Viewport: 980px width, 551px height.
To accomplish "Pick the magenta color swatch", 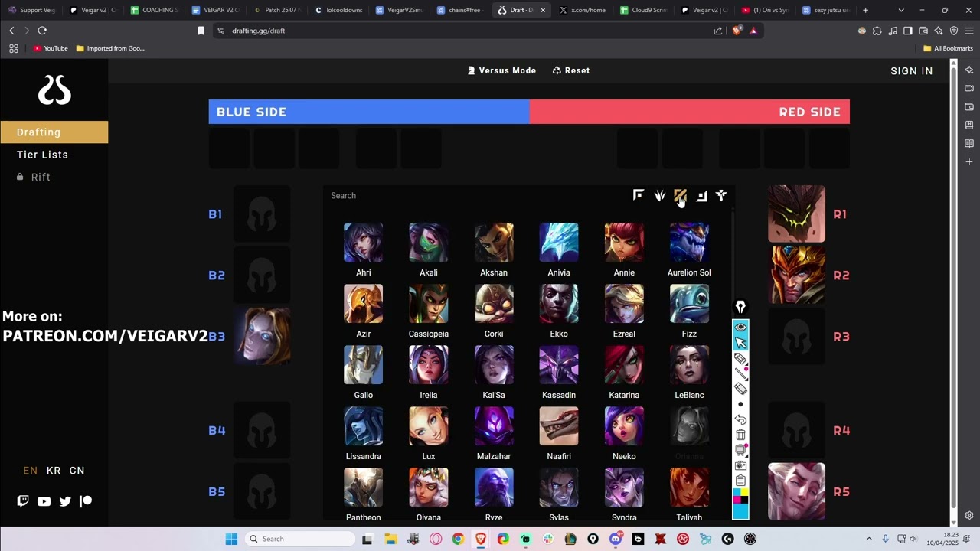I will click(737, 500).
